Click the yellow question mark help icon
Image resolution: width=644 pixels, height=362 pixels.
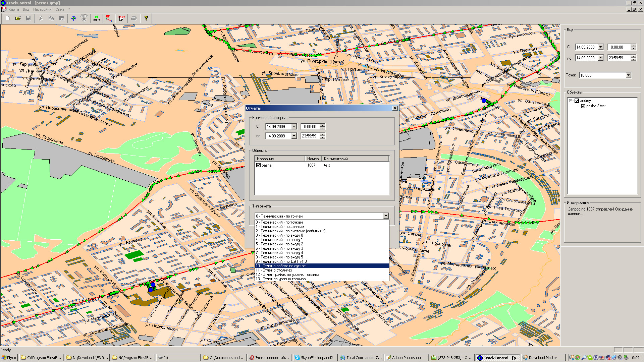146,18
